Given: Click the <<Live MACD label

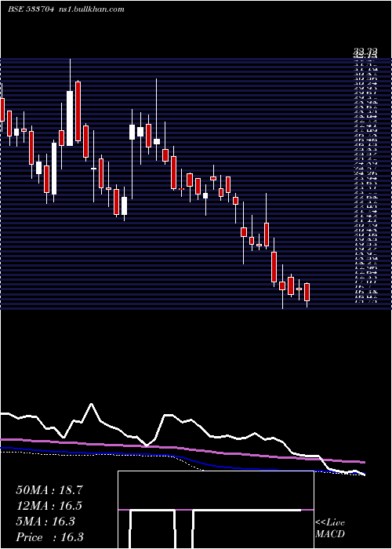Looking at the screenshot, I should click(330, 529).
